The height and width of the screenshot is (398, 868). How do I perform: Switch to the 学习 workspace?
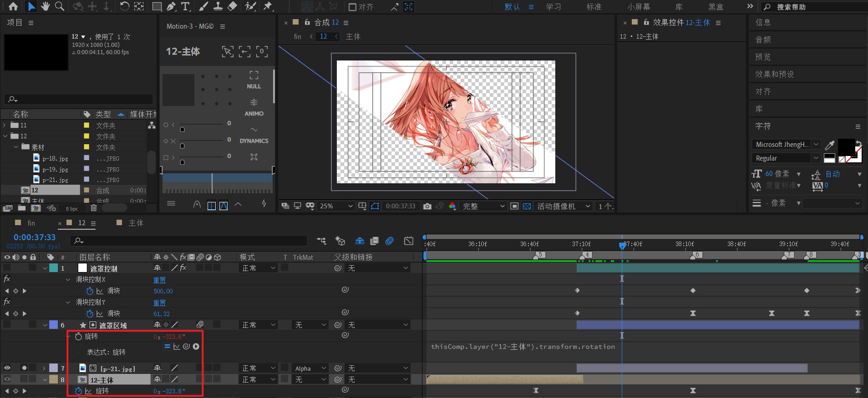[553, 7]
